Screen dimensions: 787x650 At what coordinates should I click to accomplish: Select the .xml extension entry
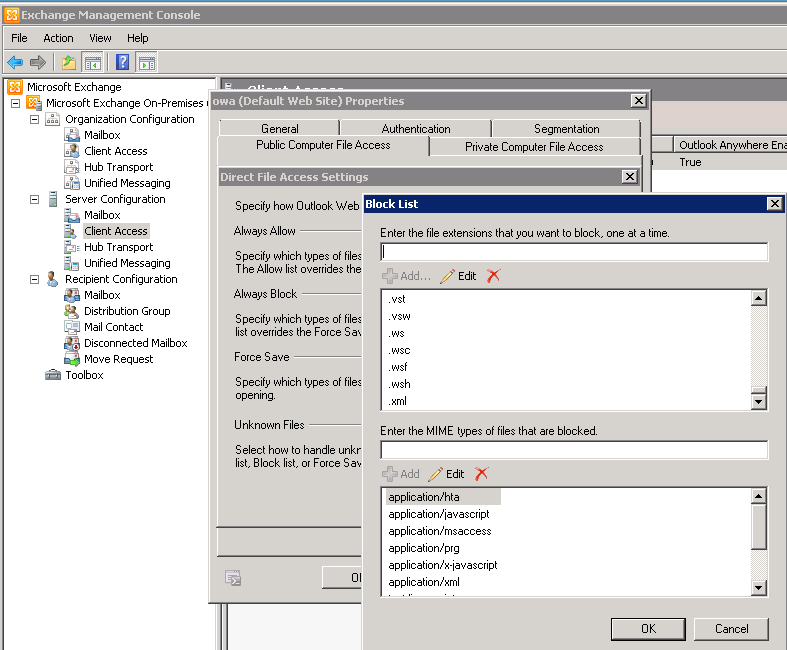397,401
